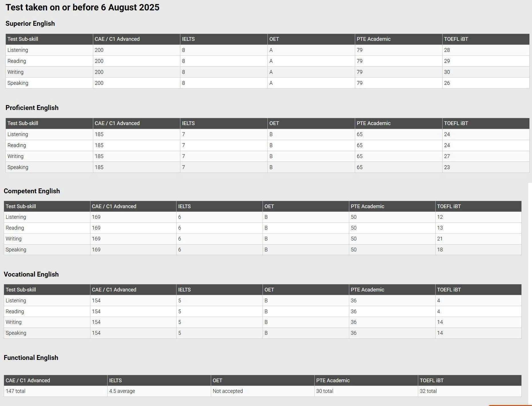Viewport: 532px width, 406px height.
Task: Click the '147 total' cell
Action: tap(15, 391)
